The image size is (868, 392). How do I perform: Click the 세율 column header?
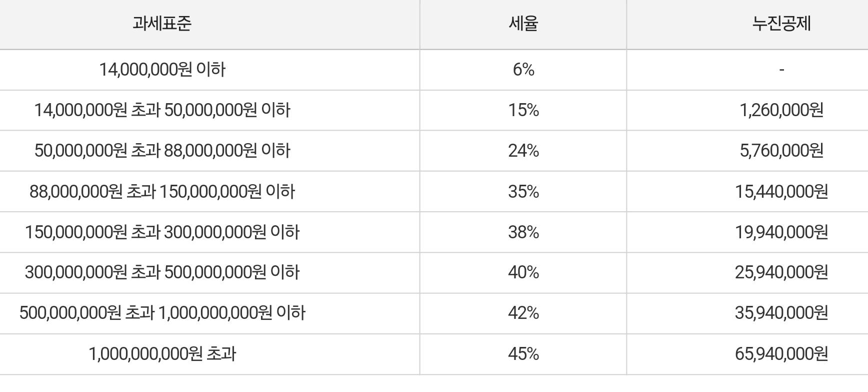coord(523,24)
